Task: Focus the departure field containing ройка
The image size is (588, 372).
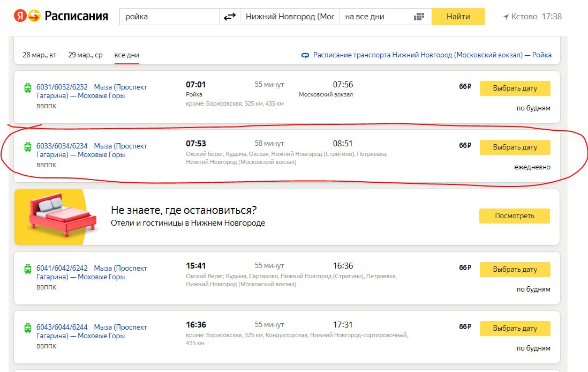Action: coord(170,17)
